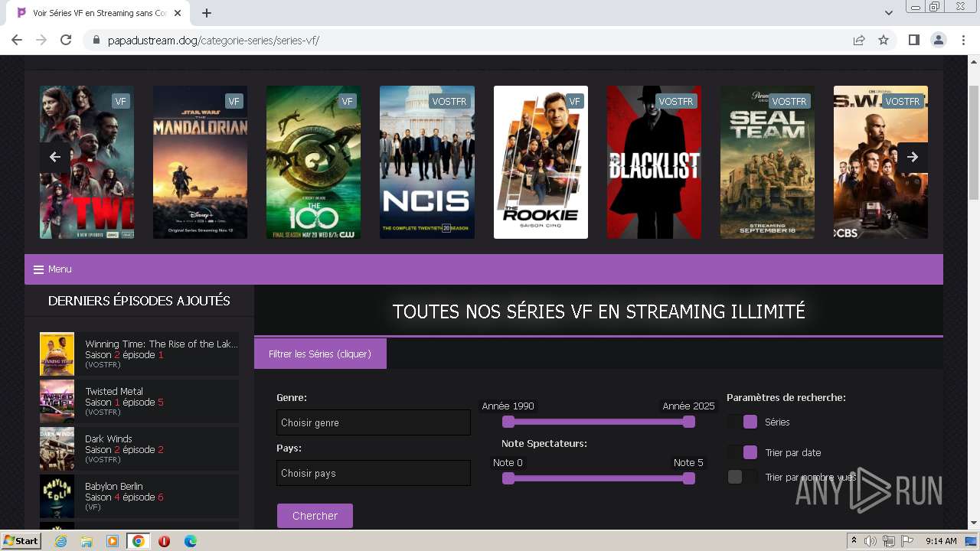View site information padlock icon
980x551 pixels.
(x=96, y=40)
